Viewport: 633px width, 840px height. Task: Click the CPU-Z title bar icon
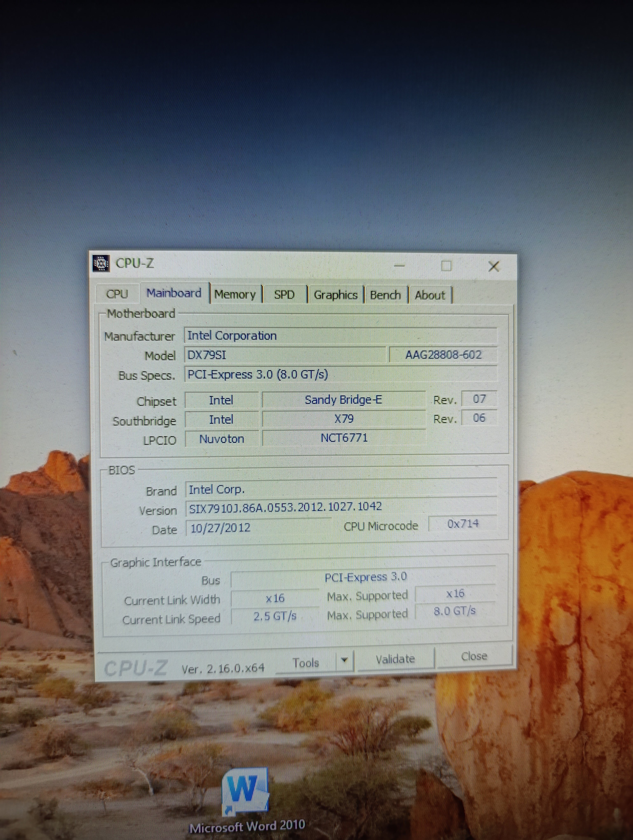tap(101, 263)
